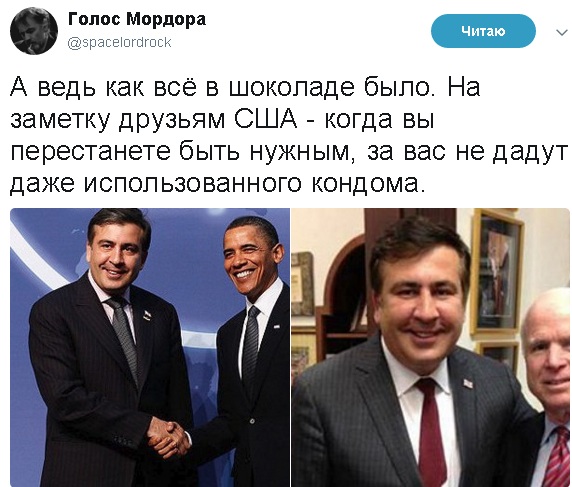Image resolution: width=572 pixels, height=487 pixels.
Task: Click the phrase 'перестанете быть нужным'
Action: 179,152
